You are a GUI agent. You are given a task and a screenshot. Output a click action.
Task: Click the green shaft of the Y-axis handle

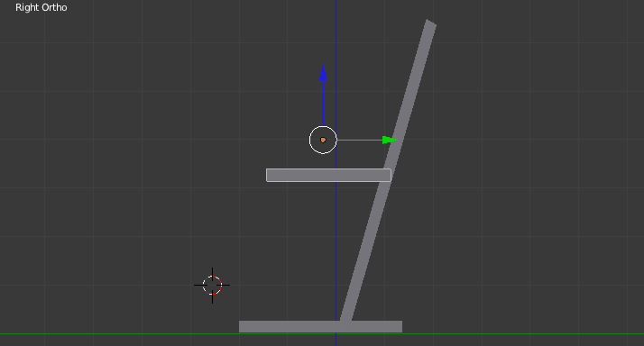point(360,140)
